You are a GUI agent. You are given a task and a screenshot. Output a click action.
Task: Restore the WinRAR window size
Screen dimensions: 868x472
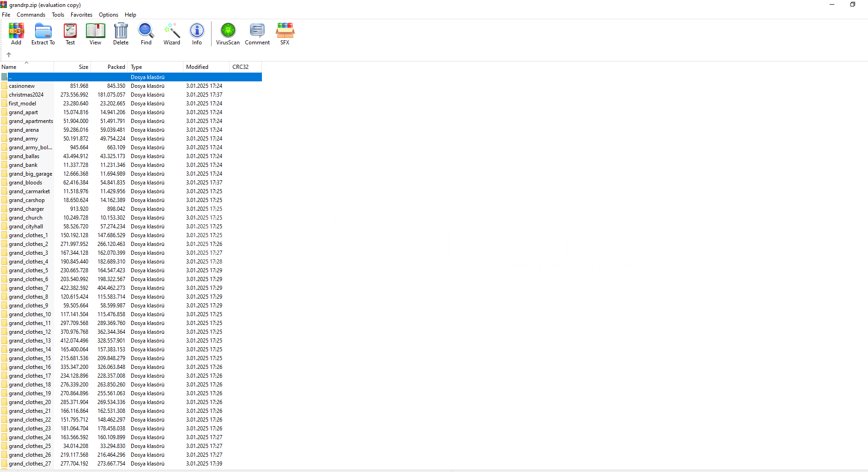point(853,5)
